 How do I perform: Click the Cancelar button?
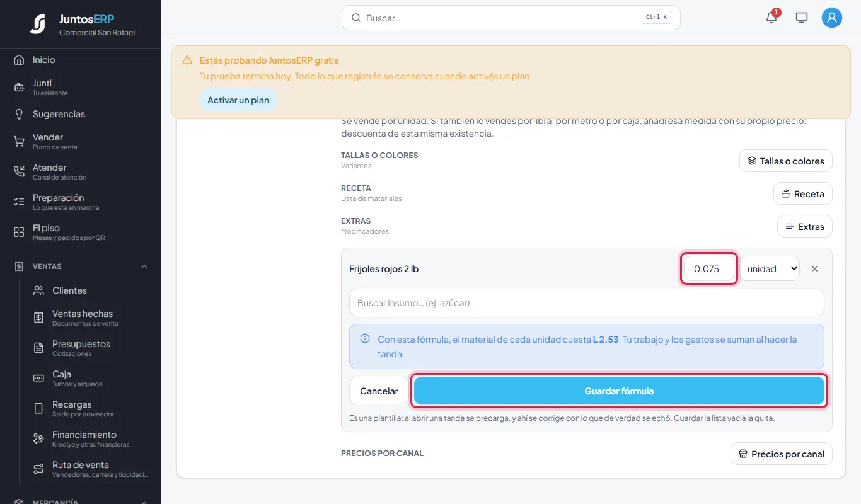[x=379, y=391]
